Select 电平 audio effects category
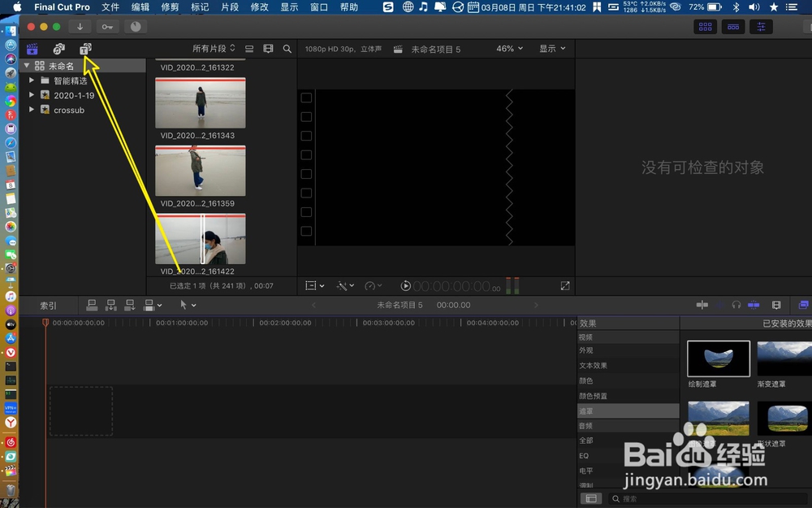Image resolution: width=812 pixels, height=508 pixels. click(x=628, y=471)
